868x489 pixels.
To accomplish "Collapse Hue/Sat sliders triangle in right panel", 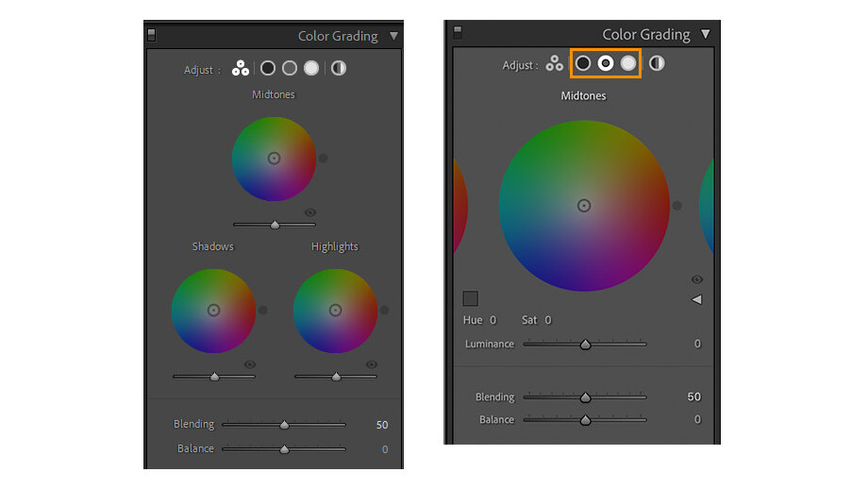I will tap(696, 299).
